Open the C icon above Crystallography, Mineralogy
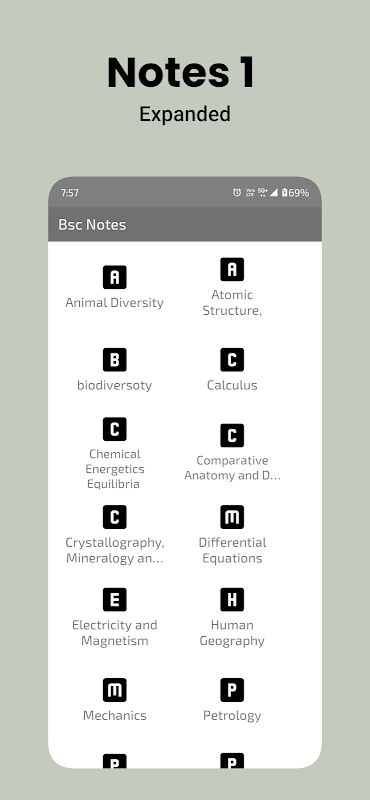 pos(114,517)
